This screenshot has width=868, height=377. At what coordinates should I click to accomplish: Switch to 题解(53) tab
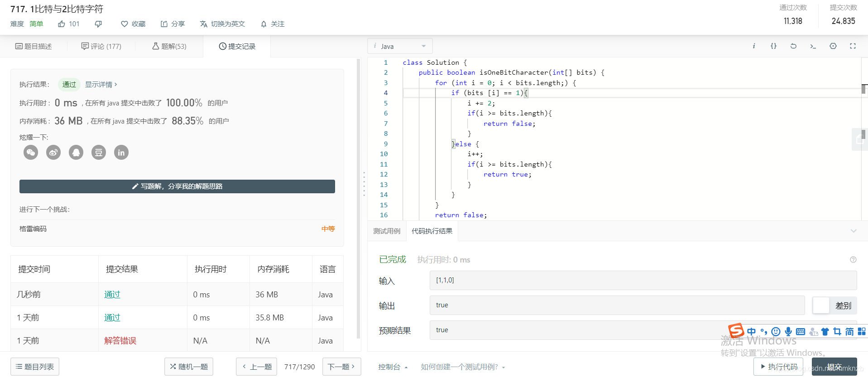coord(169,46)
